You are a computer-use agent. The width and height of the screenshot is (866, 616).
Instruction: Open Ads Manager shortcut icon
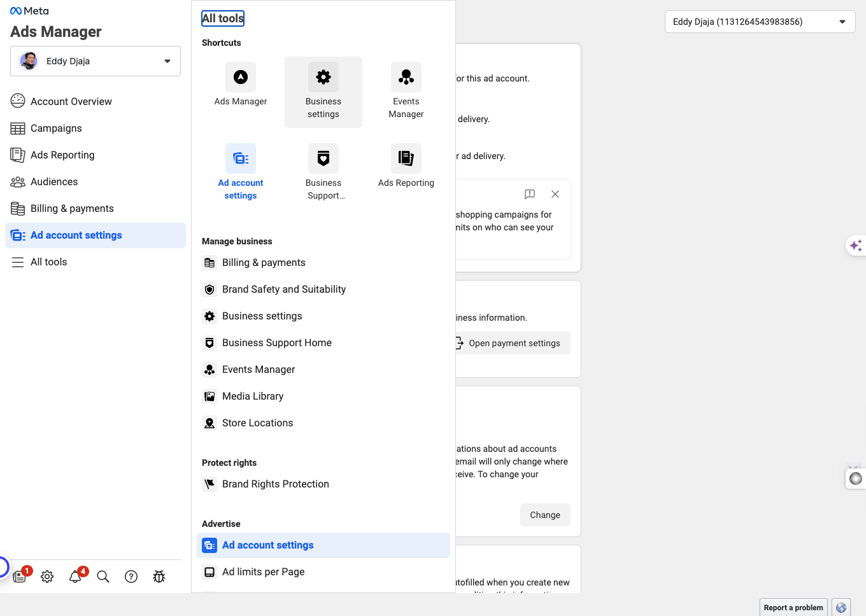pyautogui.click(x=241, y=77)
